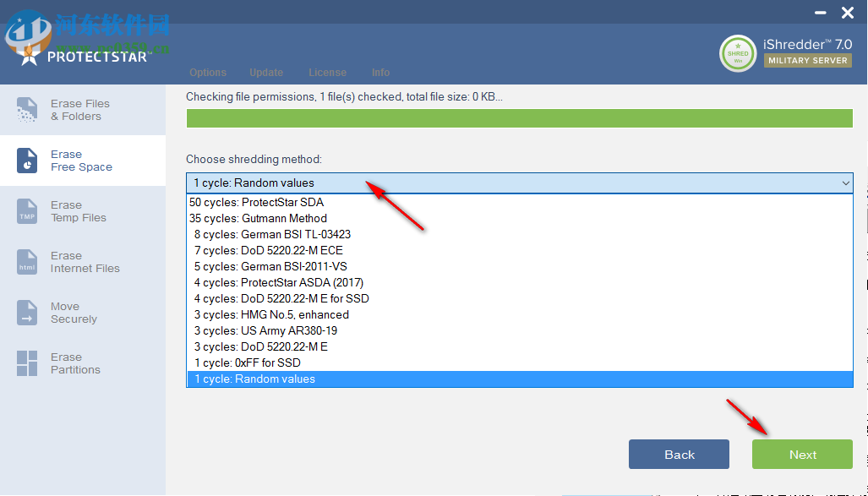
Task: Click the Back button
Action: click(679, 455)
